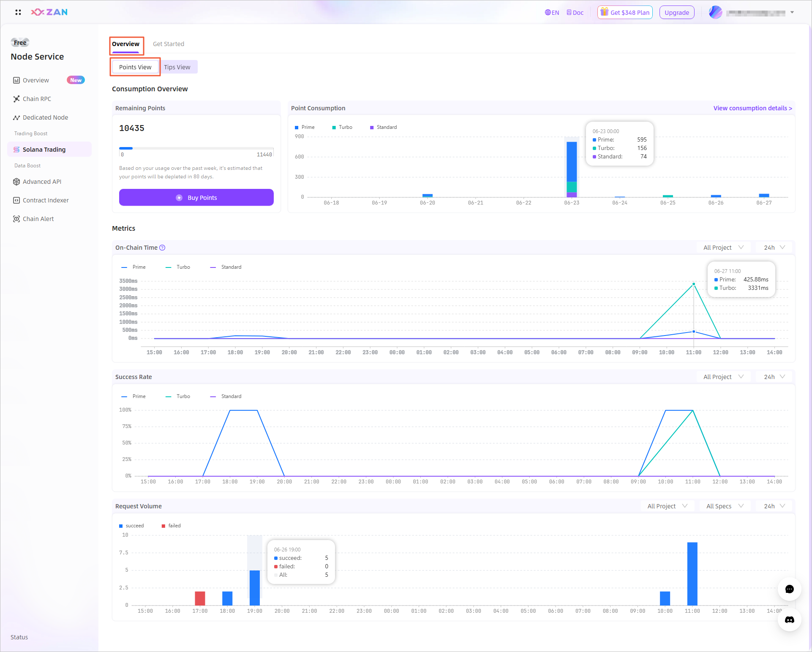Open On-Chain Time 24h dropdown

(x=774, y=248)
